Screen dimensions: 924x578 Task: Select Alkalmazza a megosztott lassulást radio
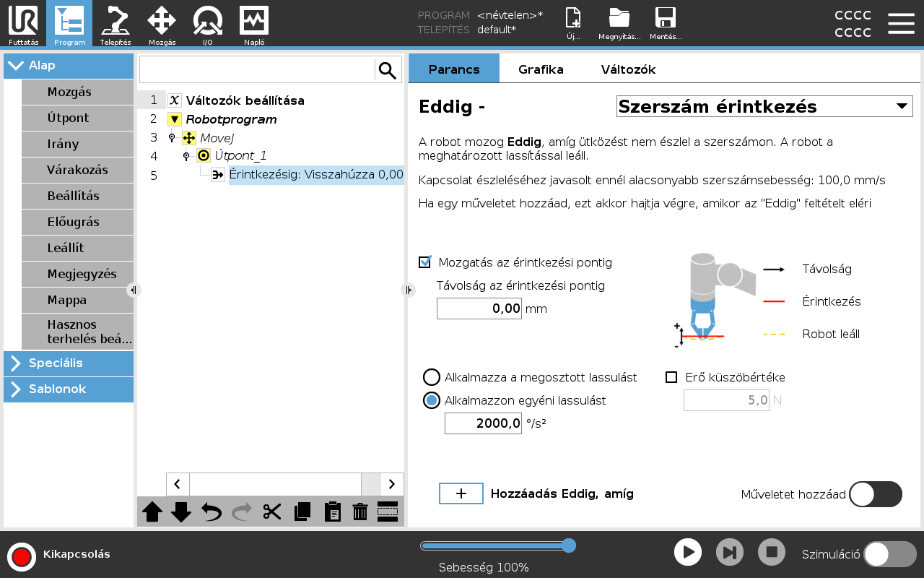coord(432,377)
